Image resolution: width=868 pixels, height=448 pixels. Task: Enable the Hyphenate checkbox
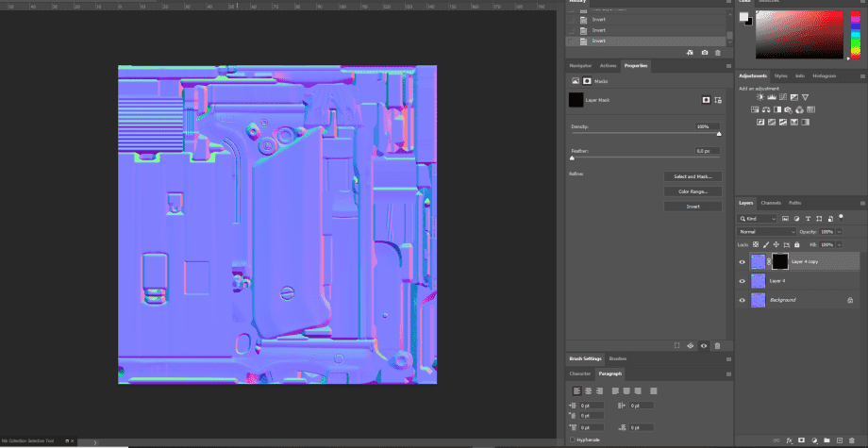pos(573,440)
